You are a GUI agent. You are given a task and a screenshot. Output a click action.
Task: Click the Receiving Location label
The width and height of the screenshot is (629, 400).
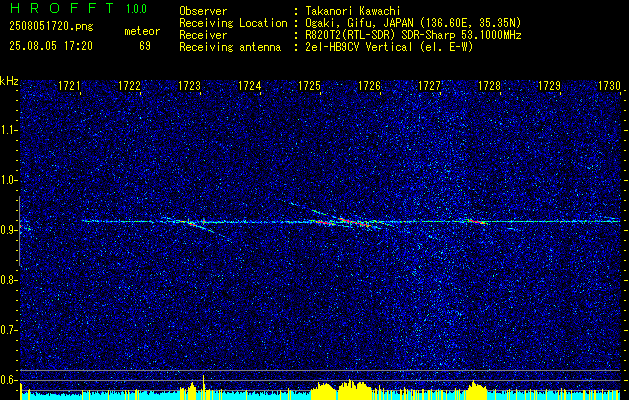tap(233, 23)
